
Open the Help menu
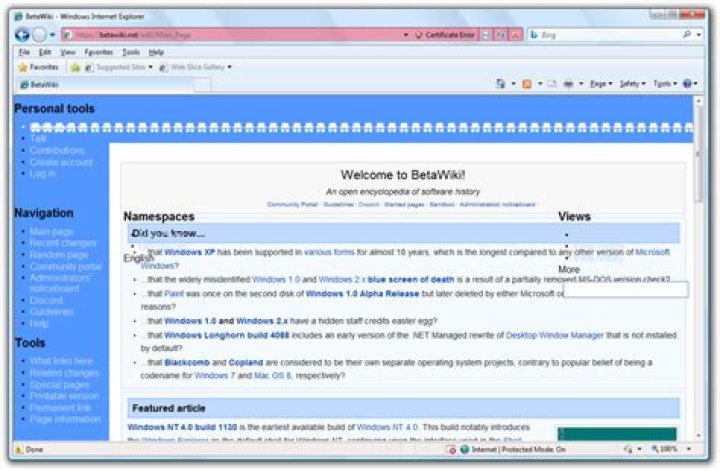click(156, 52)
